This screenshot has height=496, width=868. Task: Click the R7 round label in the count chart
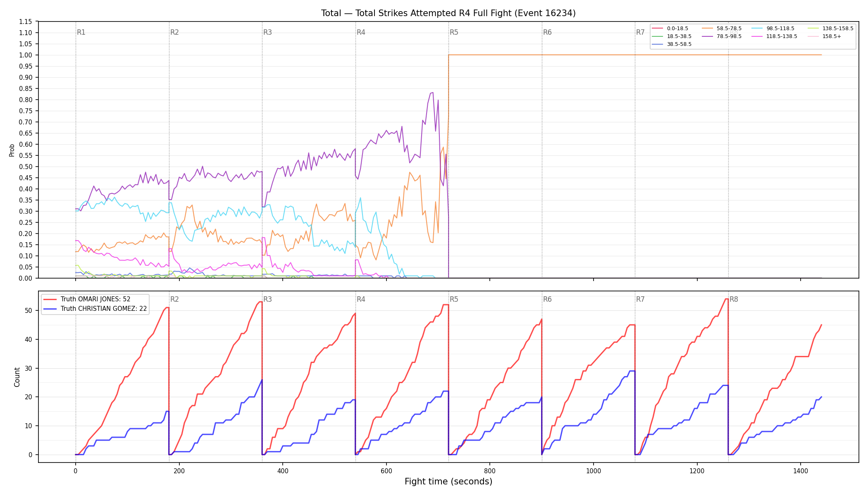[640, 299]
